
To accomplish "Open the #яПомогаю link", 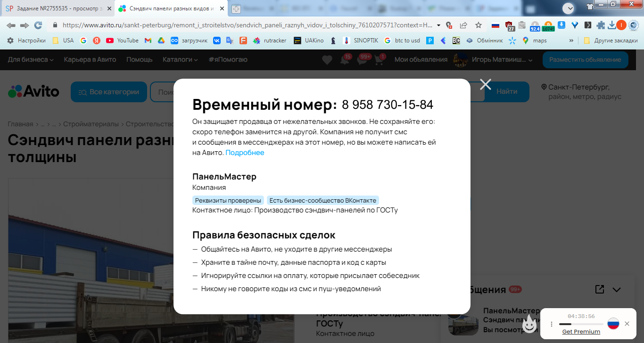I will tap(228, 59).
